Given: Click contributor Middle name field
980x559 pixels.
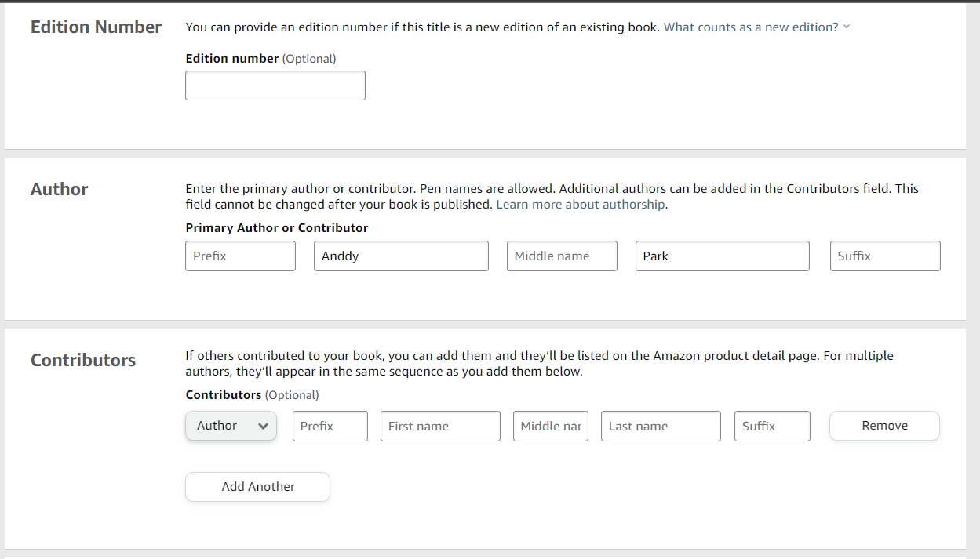Looking at the screenshot, I should pyautogui.click(x=551, y=427).
